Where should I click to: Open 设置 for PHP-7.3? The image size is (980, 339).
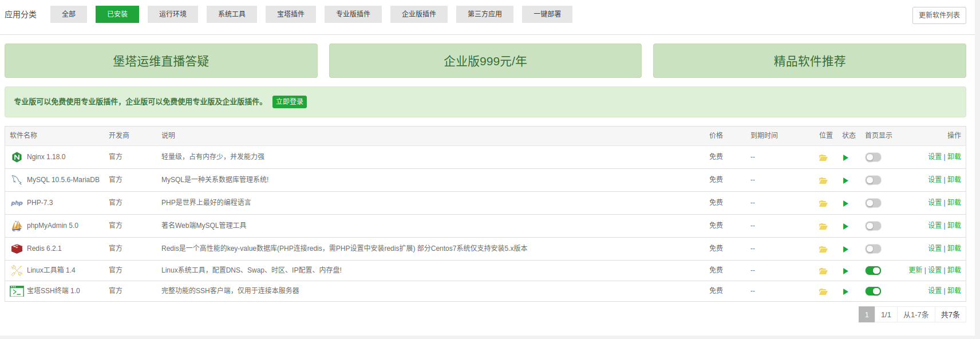tap(935, 202)
